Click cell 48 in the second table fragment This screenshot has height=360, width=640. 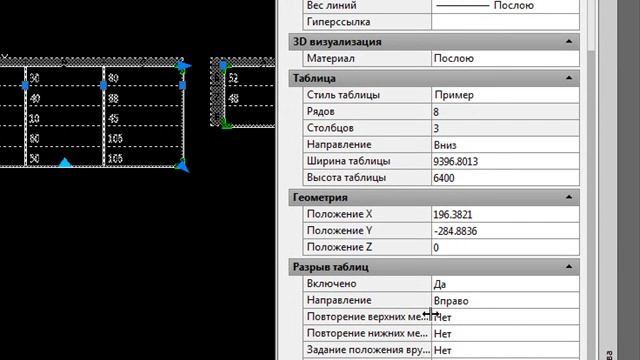[250, 98]
